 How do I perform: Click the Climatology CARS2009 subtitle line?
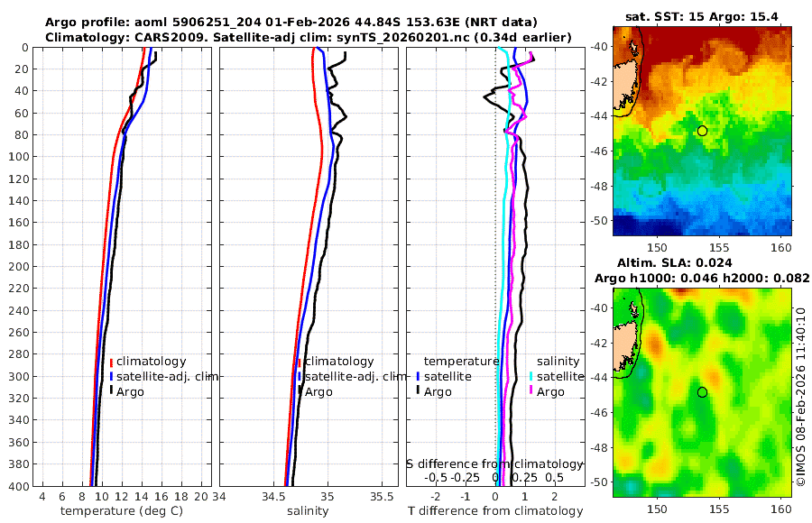coord(309,37)
